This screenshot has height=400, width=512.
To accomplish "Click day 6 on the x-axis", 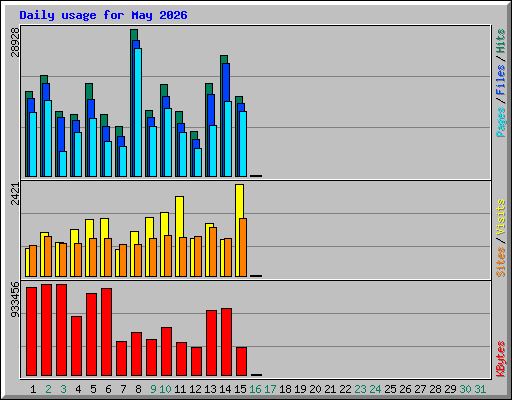I will pos(108,389).
